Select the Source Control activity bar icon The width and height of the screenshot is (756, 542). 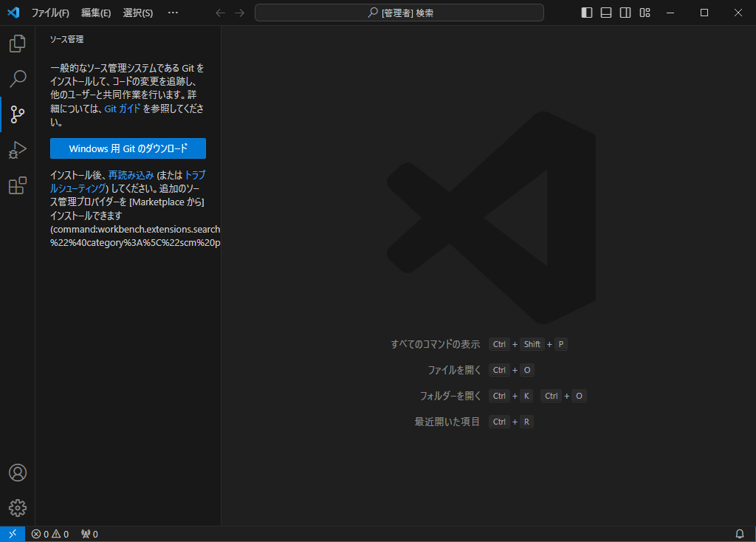(x=18, y=114)
